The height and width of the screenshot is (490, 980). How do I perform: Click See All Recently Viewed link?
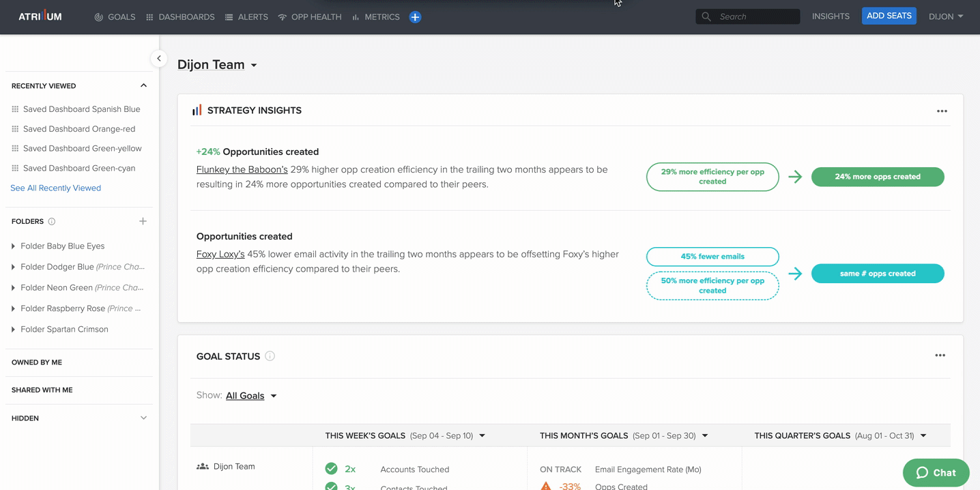[x=55, y=188]
